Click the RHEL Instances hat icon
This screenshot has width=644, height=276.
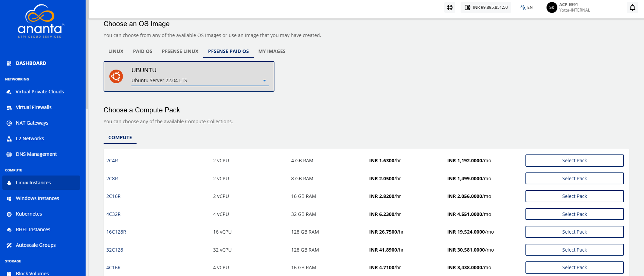(9, 230)
